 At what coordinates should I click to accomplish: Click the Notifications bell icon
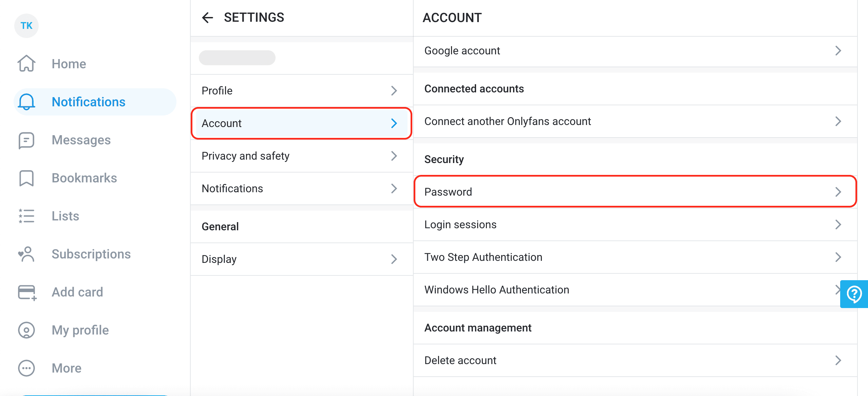click(x=26, y=102)
